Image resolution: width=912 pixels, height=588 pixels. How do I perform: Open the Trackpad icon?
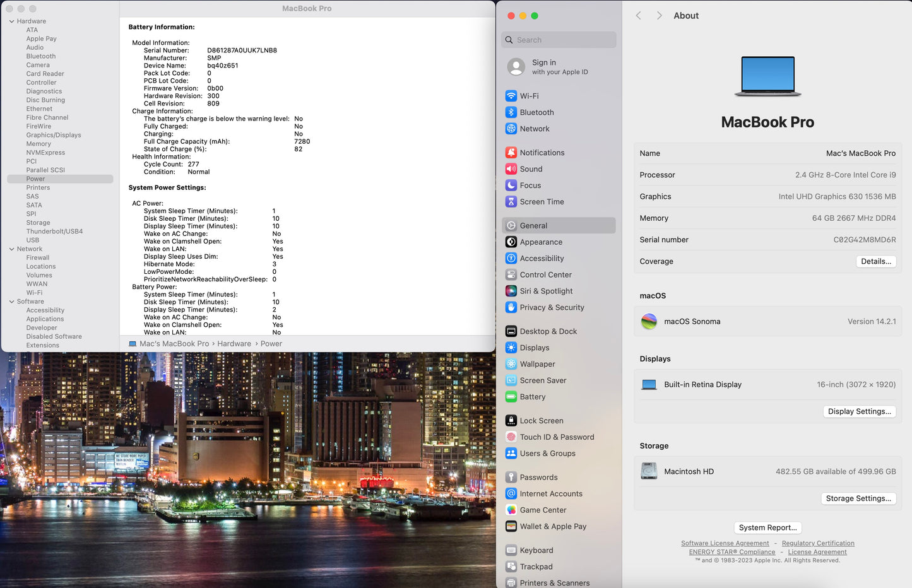click(x=511, y=568)
